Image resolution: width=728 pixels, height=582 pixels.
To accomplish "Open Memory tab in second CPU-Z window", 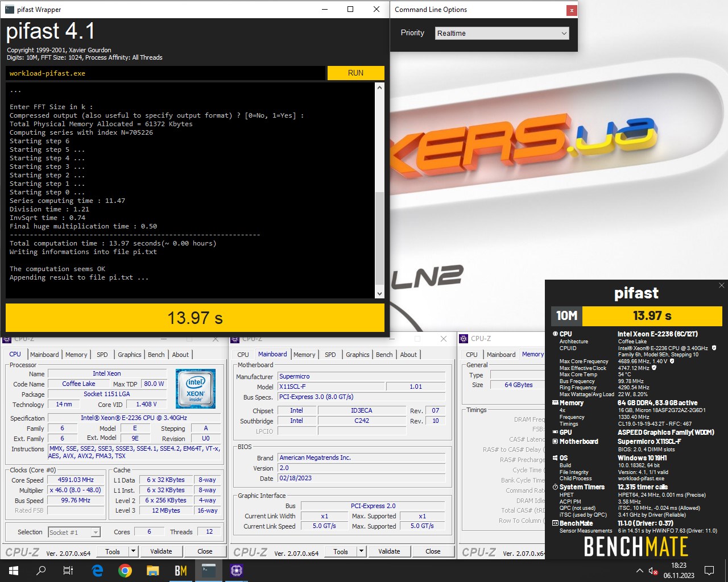I will pos(304,355).
